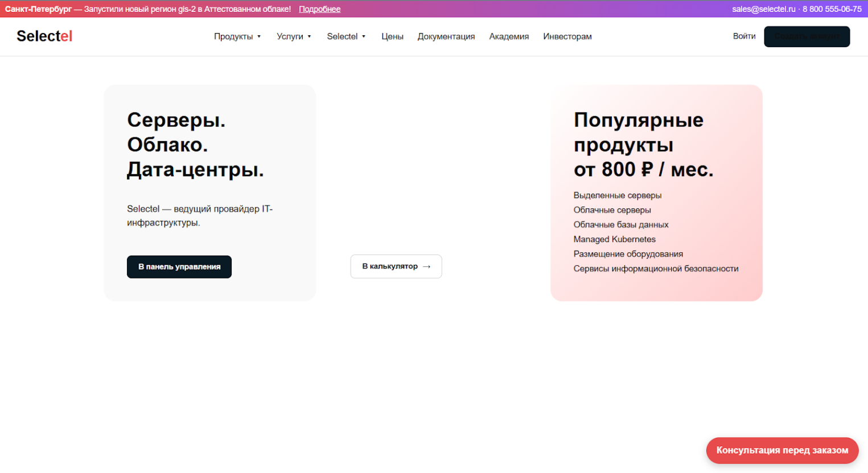The width and height of the screenshot is (868, 473).
Task: Open Выделенные серверы product link
Action: click(617, 195)
